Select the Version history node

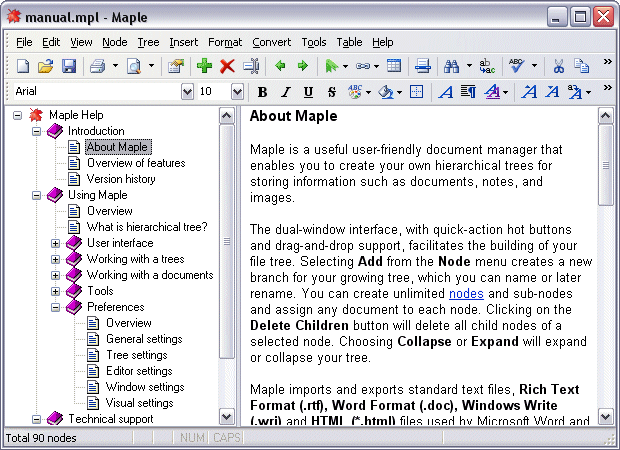pos(121,179)
